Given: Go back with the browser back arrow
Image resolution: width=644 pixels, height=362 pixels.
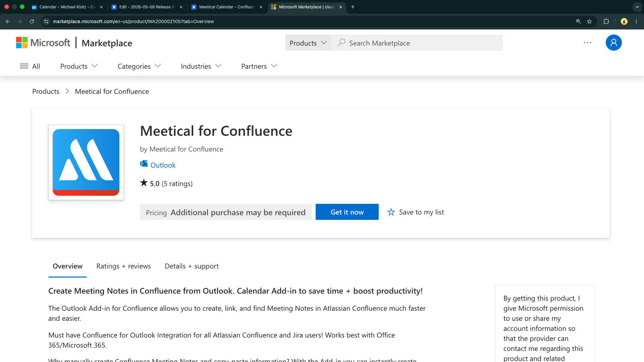Looking at the screenshot, I should [x=8, y=21].
